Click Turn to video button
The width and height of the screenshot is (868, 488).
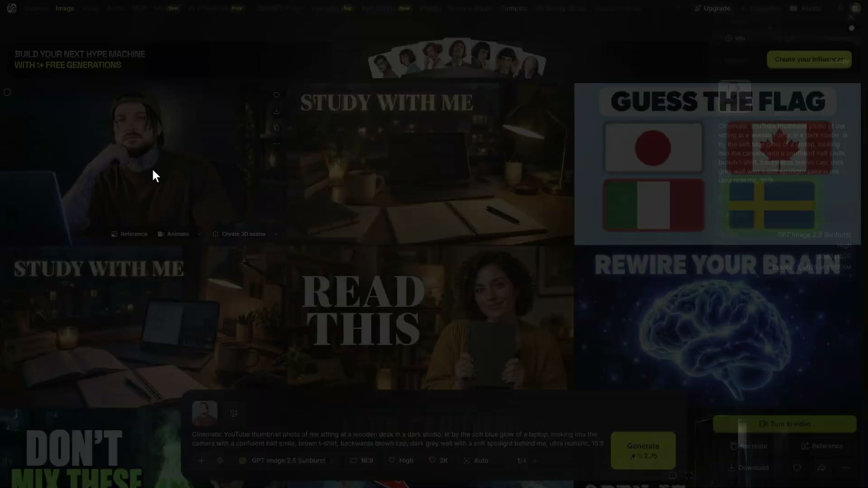pyautogui.click(x=785, y=424)
